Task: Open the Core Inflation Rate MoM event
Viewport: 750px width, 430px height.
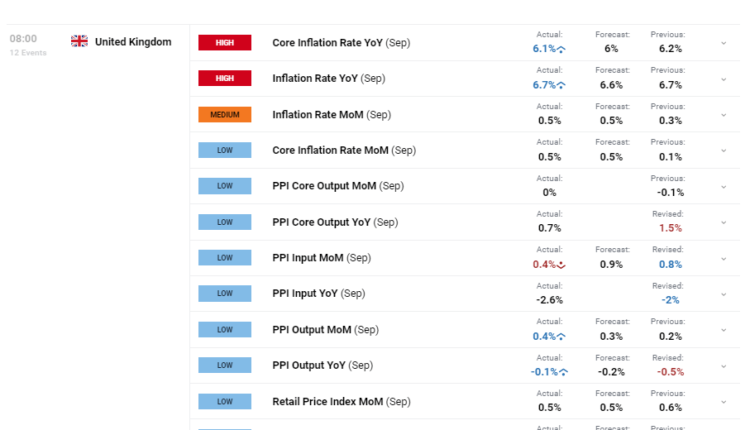Action: click(343, 151)
